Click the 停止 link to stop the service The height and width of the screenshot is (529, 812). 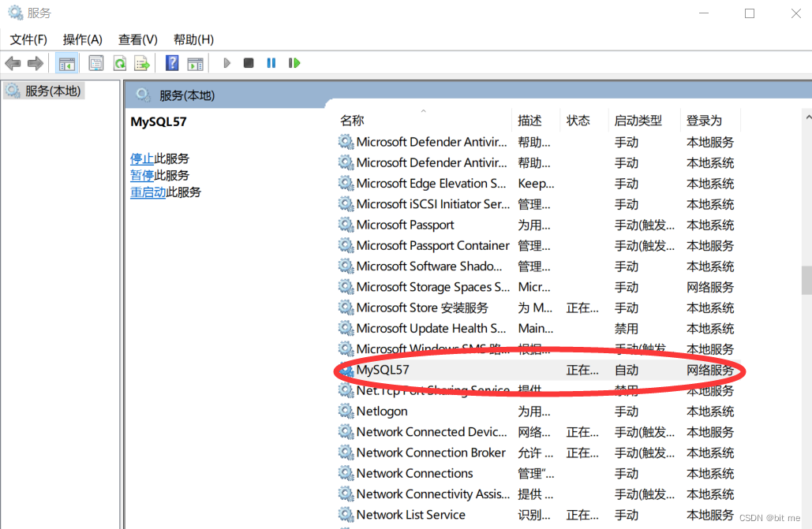[x=142, y=158]
